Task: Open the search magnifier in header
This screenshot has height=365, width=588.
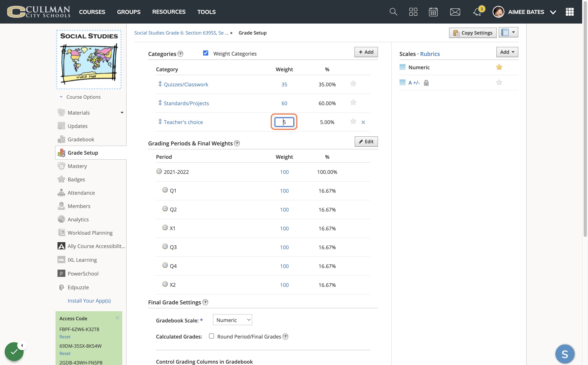Action: (x=393, y=12)
